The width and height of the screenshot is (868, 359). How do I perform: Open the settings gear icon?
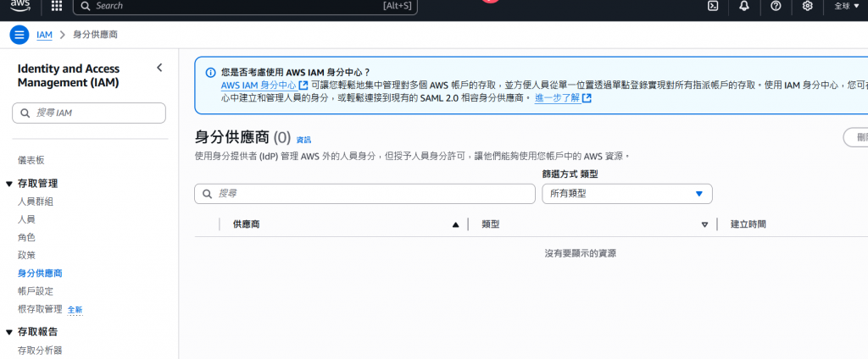(x=808, y=6)
